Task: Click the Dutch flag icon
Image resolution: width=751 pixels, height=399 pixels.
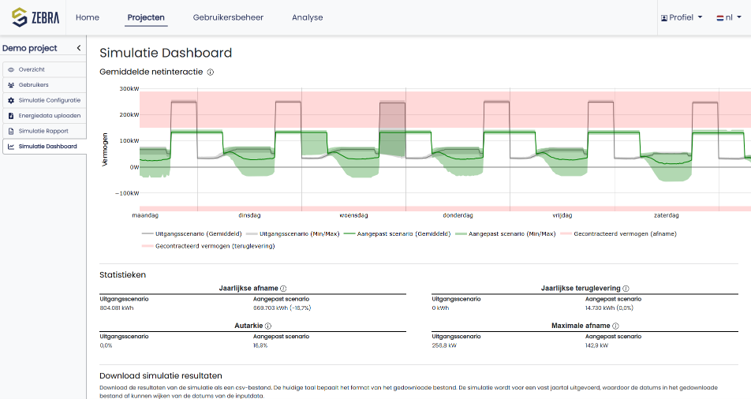Action: pos(719,18)
